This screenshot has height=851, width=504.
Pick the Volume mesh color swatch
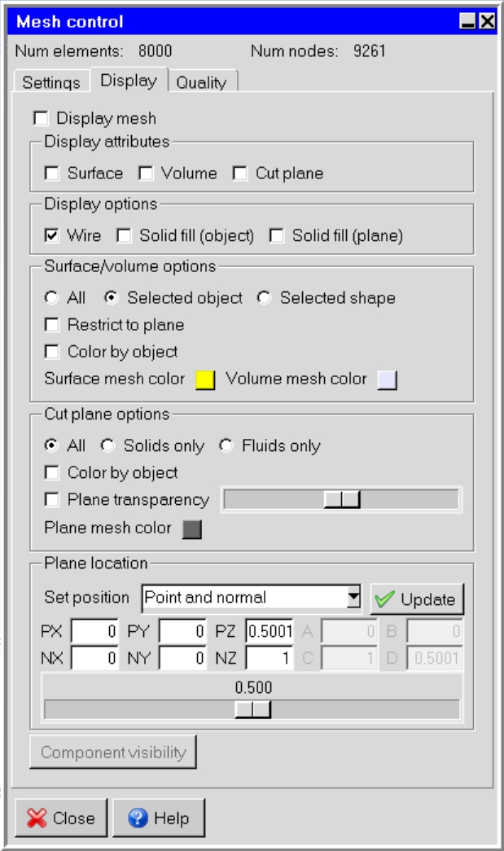[388, 380]
